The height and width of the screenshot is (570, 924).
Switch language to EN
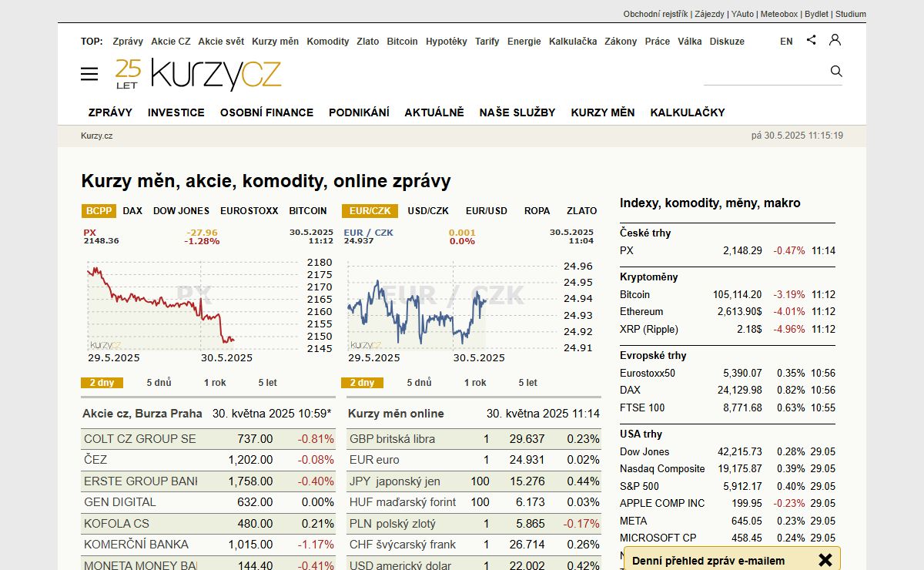(x=786, y=42)
